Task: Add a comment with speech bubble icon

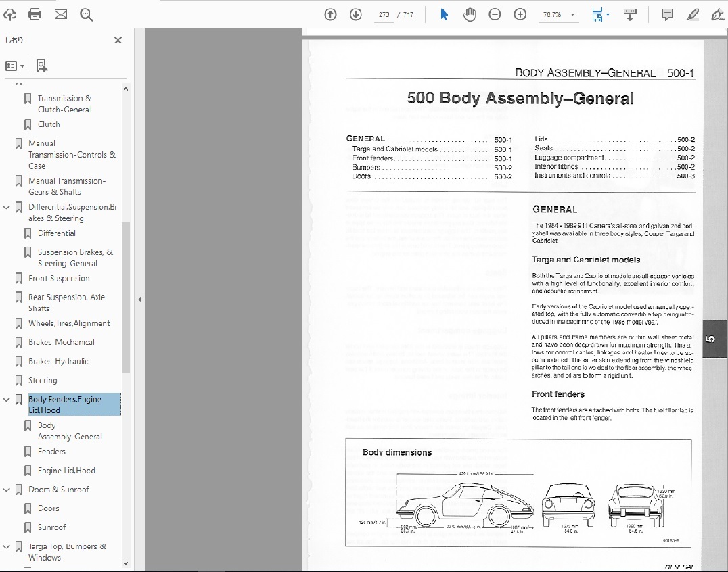Action: coord(667,15)
